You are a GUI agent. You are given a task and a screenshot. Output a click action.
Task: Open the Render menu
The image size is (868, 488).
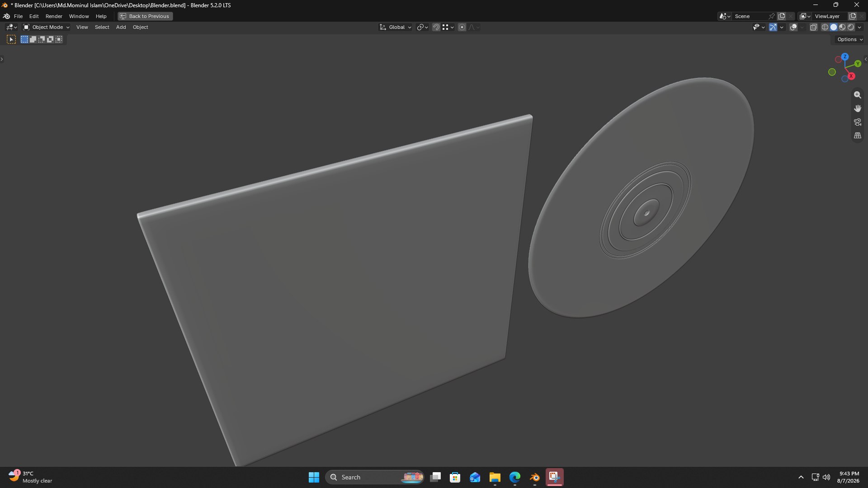54,16
